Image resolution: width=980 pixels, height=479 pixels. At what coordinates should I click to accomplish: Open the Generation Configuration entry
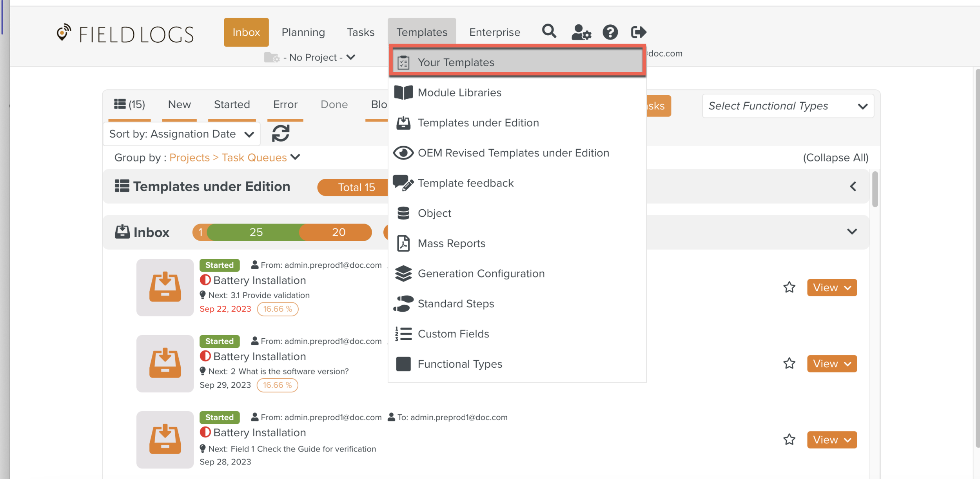481,274
